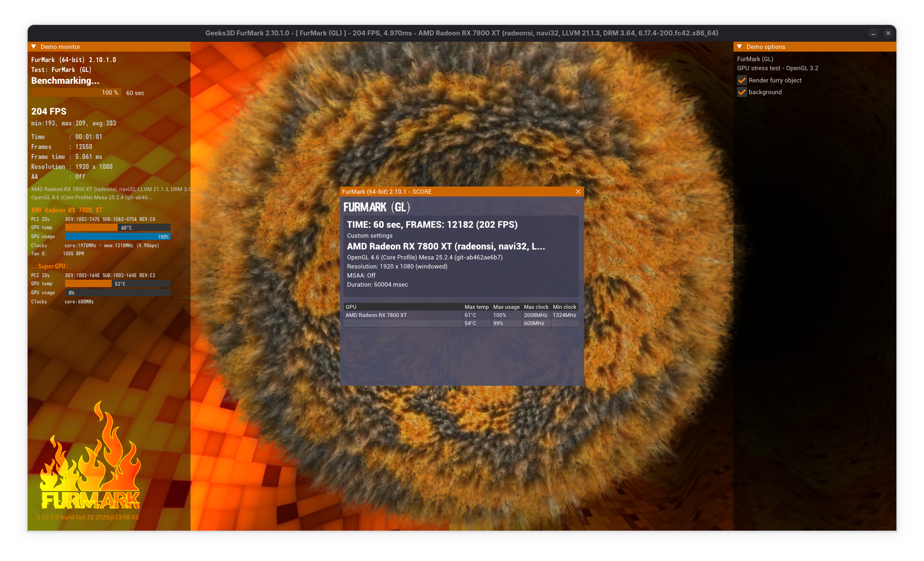Screen dimensions: 924x561
Task: Click the '.:SuperGPU:.' heading
Action: coord(51,266)
